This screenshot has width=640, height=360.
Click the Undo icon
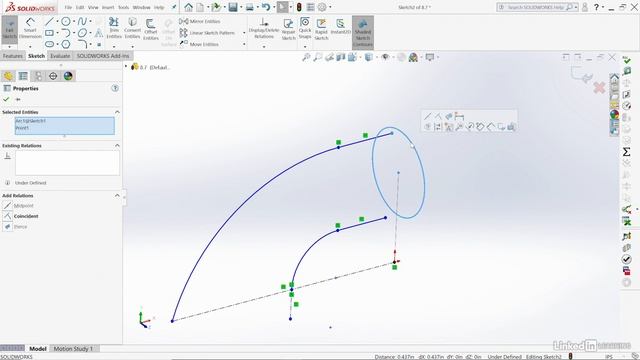pos(266,7)
